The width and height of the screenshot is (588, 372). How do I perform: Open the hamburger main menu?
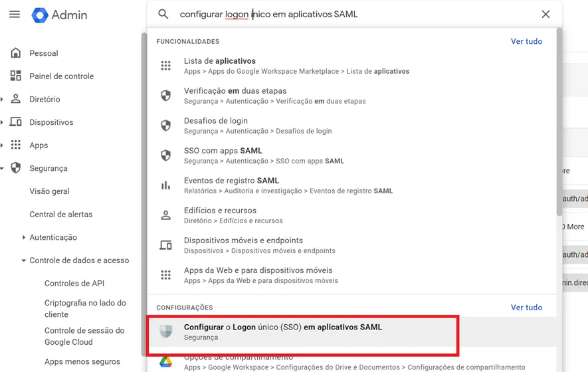[x=15, y=15]
